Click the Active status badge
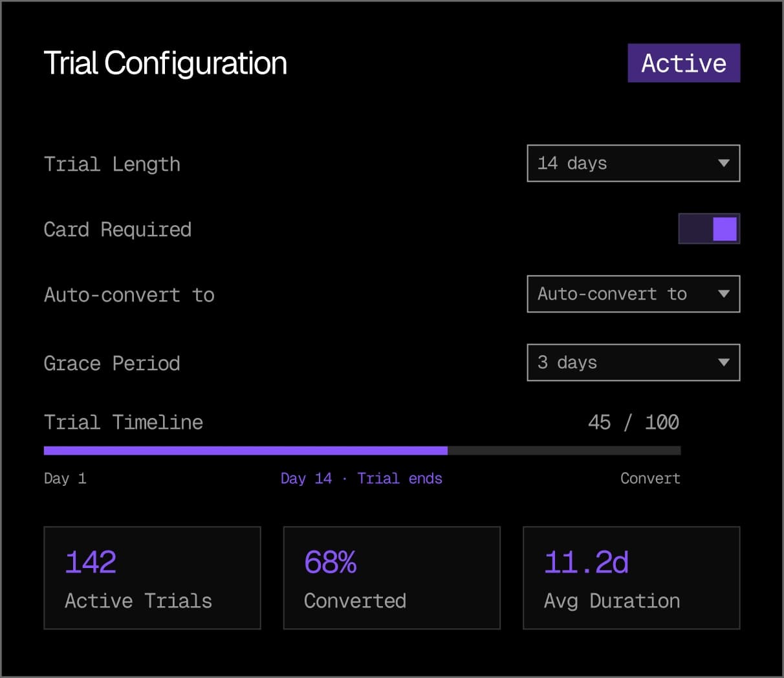784x678 pixels. pyautogui.click(x=683, y=63)
